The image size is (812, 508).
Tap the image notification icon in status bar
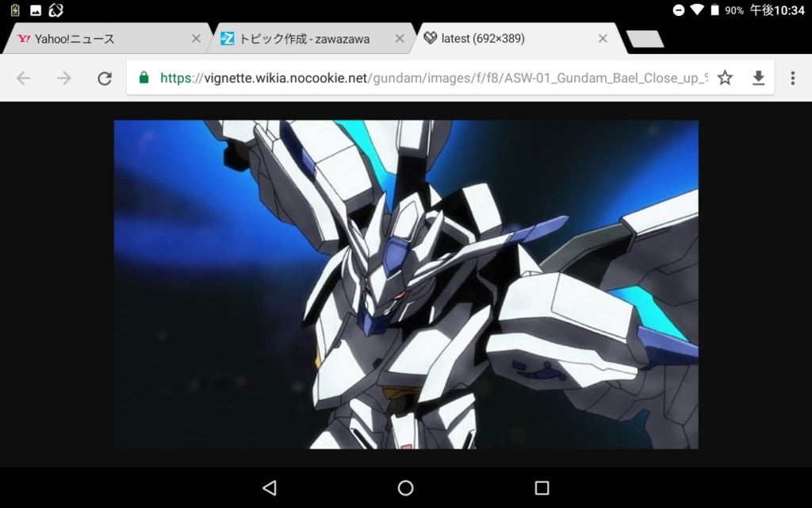36,10
